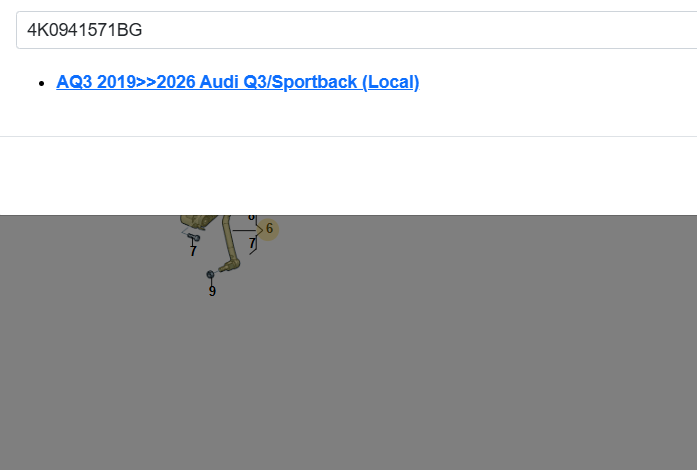Click the leader line left of callout 6

(x=244, y=230)
